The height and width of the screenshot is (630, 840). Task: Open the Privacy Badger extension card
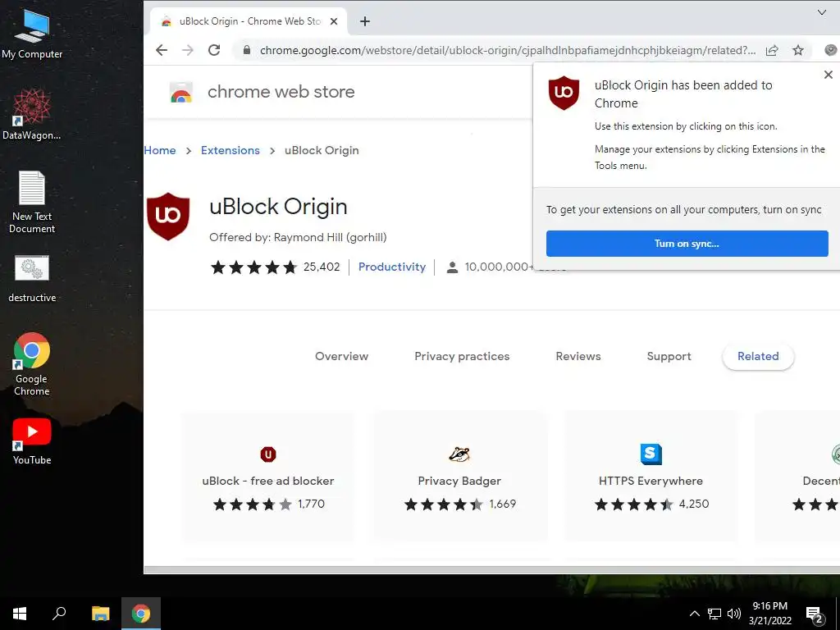(x=459, y=477)
